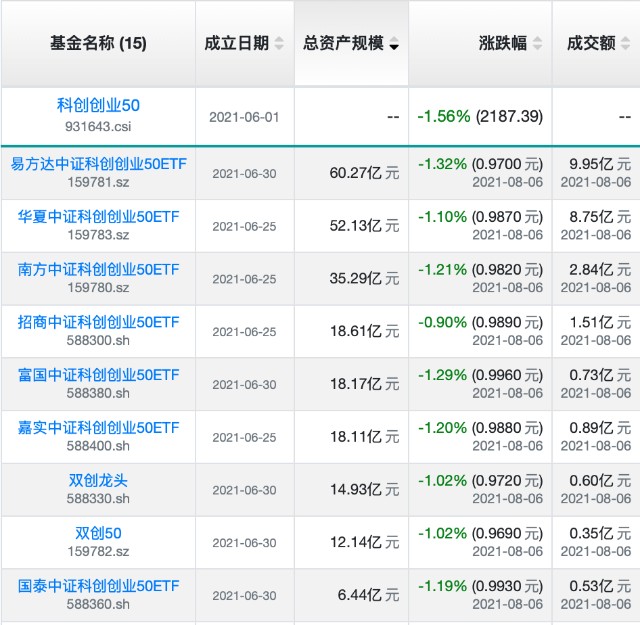
Task: Click the -1.56% (2187.39) index change
Action: pyautogui.click(x=480, y=117)
